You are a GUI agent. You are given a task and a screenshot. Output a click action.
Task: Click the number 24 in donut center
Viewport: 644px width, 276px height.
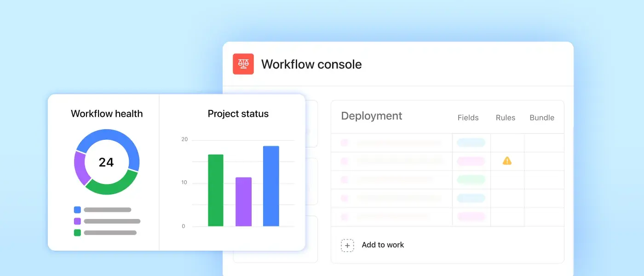coord(106,162)
